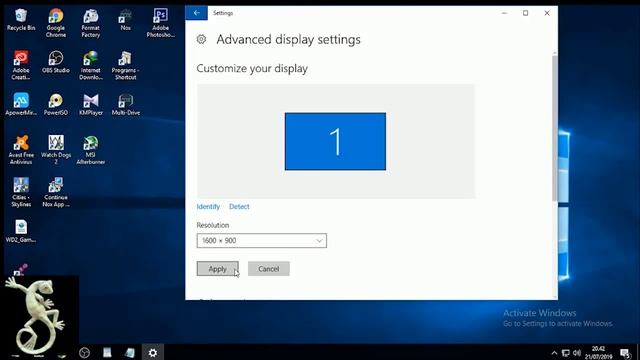Click the taskbar clock showing 20:42

click(598, 352)
